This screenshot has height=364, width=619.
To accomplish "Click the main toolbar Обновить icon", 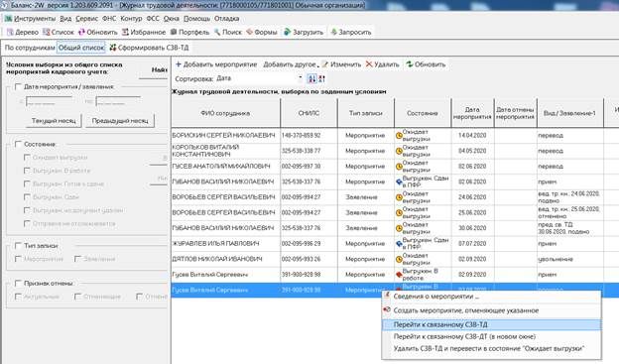I will 81,33.
